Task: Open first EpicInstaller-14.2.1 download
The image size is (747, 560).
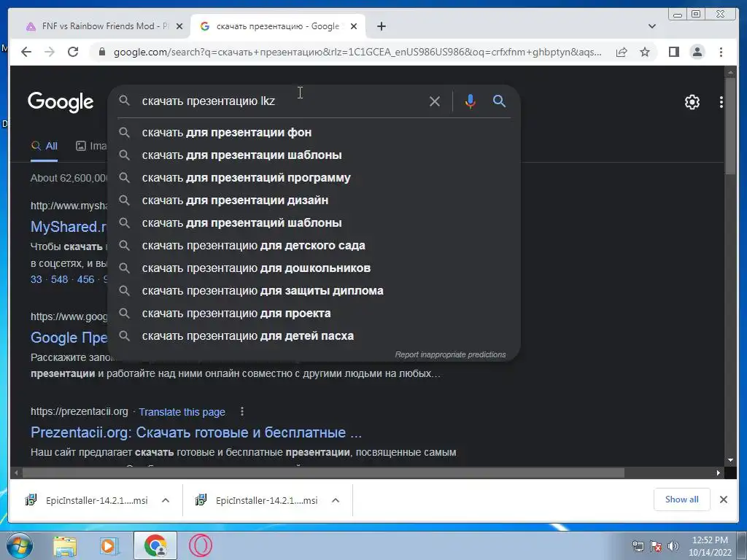Action: pos(88,500)
